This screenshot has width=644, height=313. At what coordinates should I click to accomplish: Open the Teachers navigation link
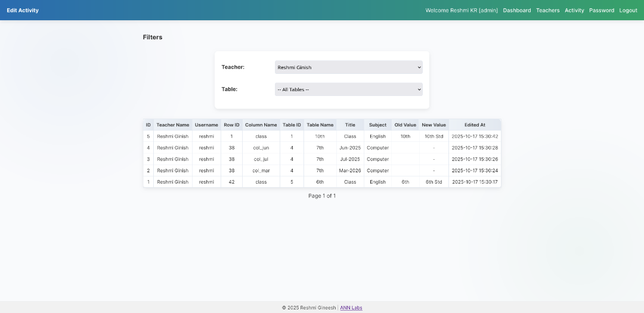(547, 10)
